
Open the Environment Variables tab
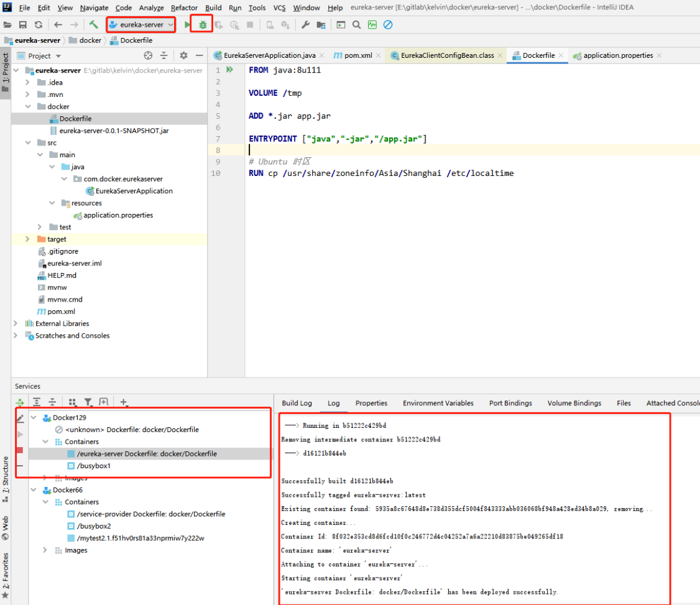[x=438, y=403]
